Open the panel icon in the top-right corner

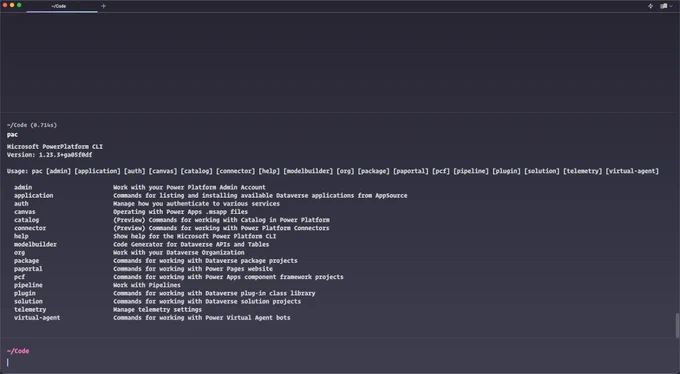pyautogui.click(x=663, y=6)
